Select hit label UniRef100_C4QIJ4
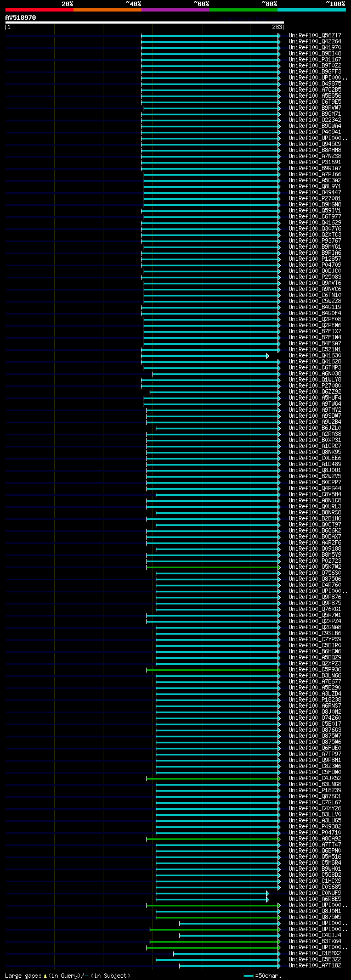This screenshot has height=980, width=351. [315, 935]
